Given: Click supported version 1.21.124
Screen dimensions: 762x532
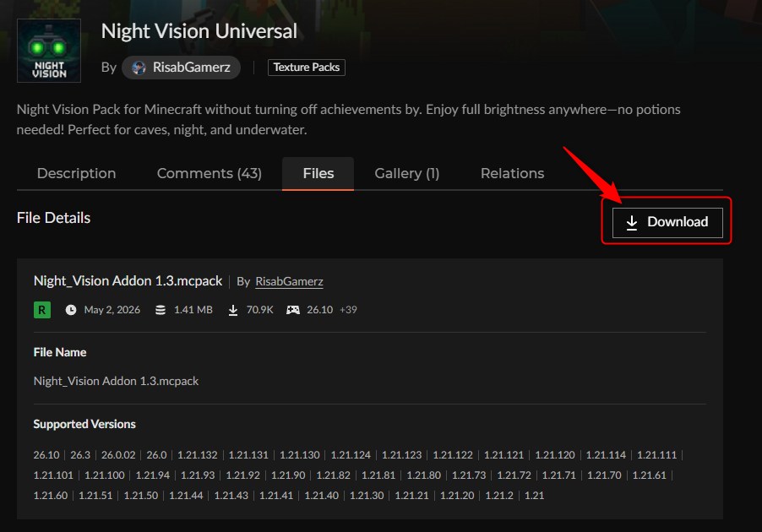Looking at the screenshot, I should (x=351, y=455).
